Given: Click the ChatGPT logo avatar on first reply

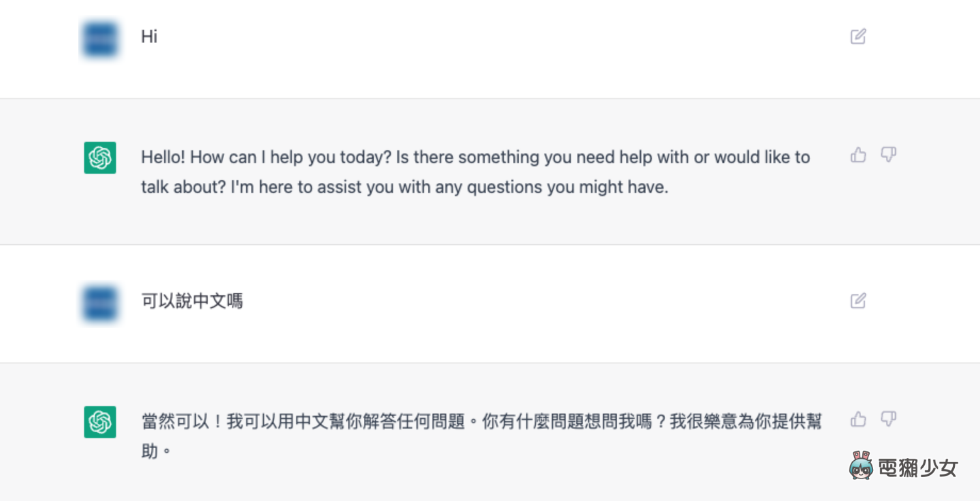Looking at the screenshot, I should point(100,158).
